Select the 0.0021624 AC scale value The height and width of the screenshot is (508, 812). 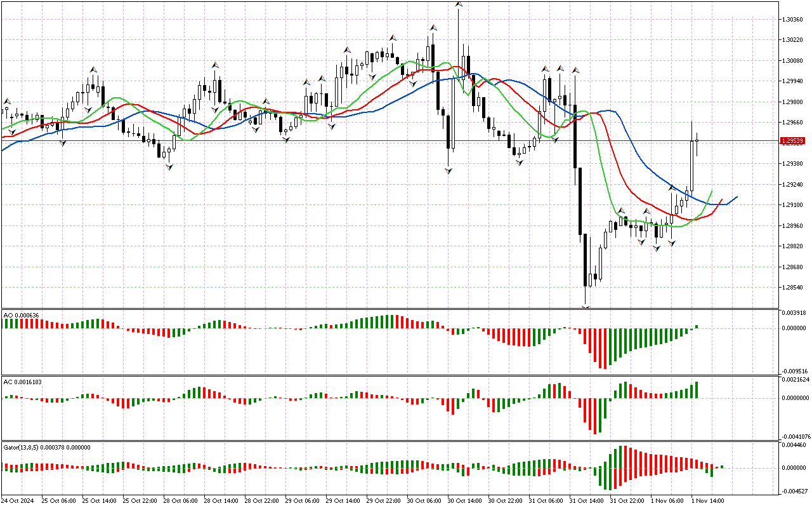tap(796, 380)
